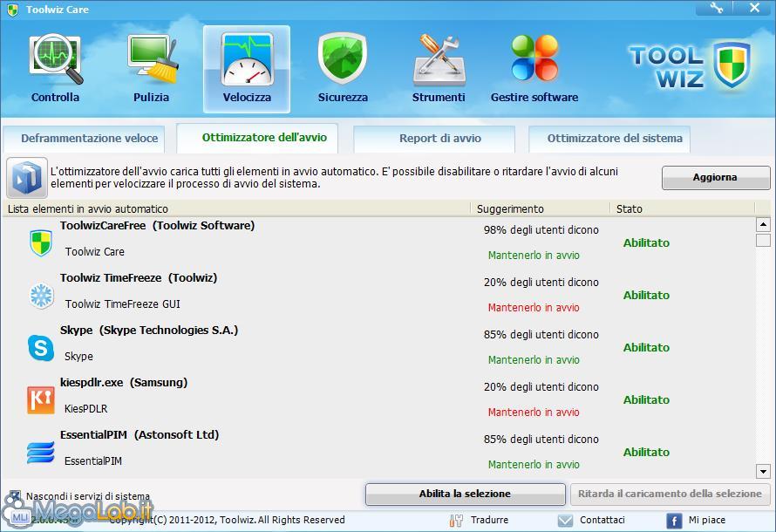The image size is (776, 532).
Task: Open the Tradurre link
Action: pos(489,520)
